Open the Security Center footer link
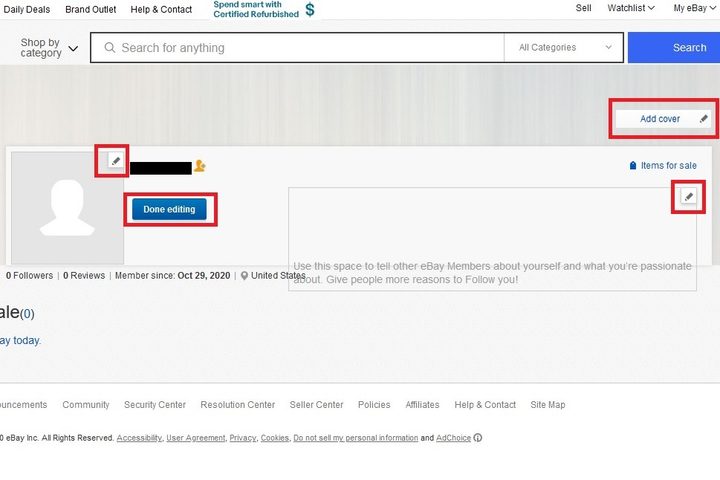 tap(155, 405)
